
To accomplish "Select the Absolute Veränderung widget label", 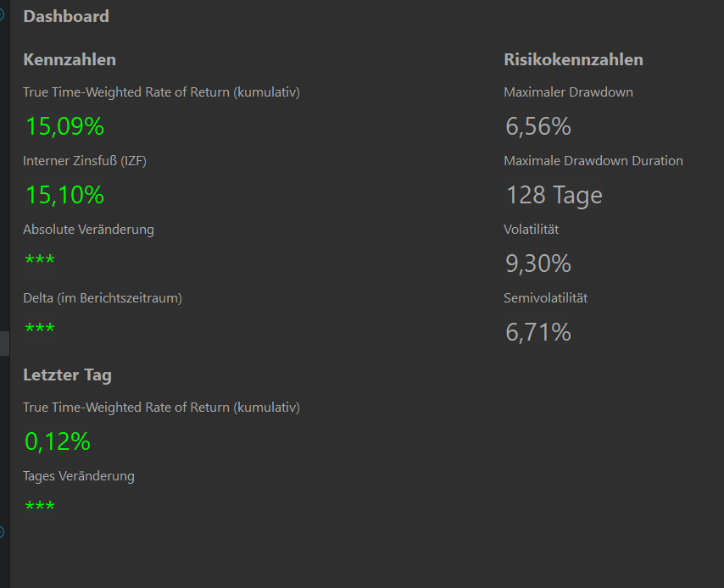I will tap(88, 230).
